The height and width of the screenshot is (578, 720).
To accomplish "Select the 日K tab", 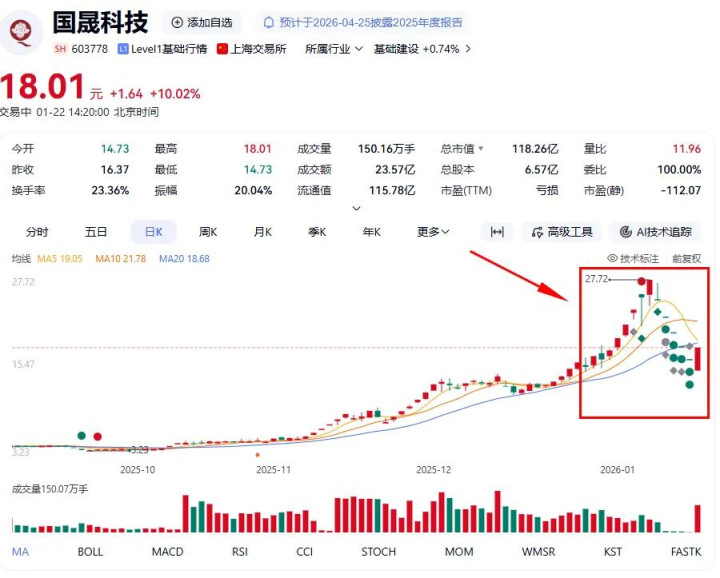I will [x=153, y=232].
